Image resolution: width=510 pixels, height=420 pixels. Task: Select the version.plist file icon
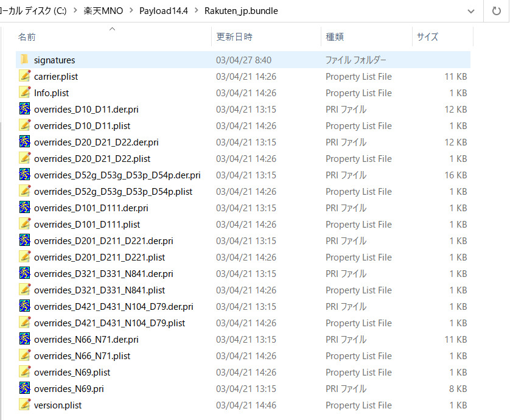(x=24, y=405)
